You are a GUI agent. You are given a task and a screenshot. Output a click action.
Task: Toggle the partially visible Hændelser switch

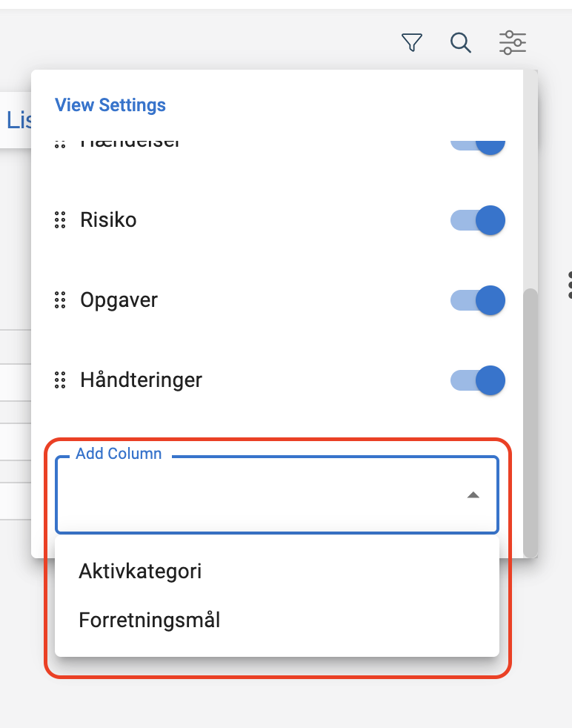(x=478, y=145)
